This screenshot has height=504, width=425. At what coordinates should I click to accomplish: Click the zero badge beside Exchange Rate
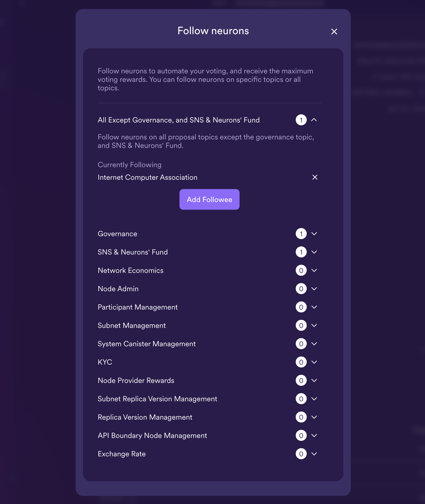click(x=301, y=454)
